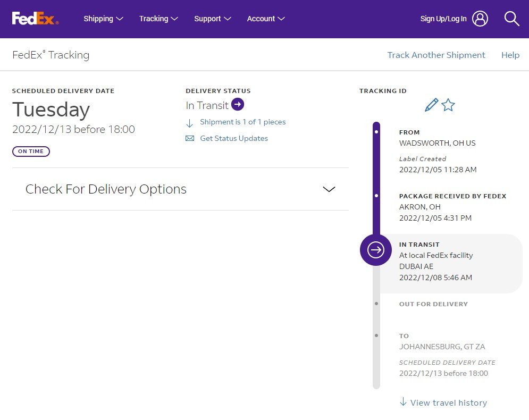Click the From Wadsworth timeline dot
529x420 pixels.
(x=376, y=132)
